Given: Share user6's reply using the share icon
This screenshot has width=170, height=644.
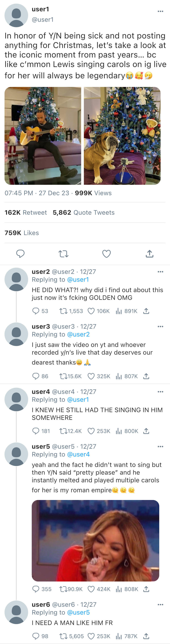Looking at the screenshot, I should click(x=146, y=636).
